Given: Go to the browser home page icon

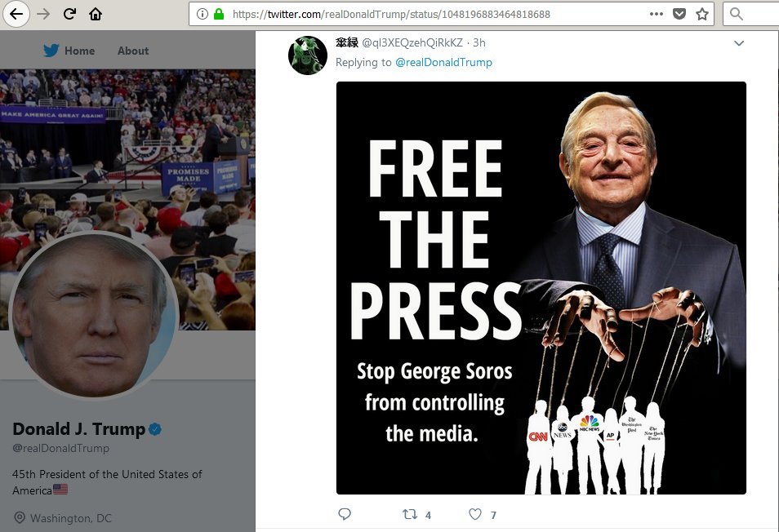Looking at the screenshot, I should (x=96, y=14).
